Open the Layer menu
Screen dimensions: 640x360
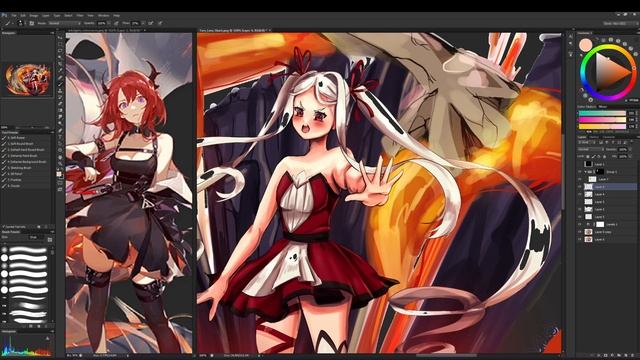[x=46, y=16]
